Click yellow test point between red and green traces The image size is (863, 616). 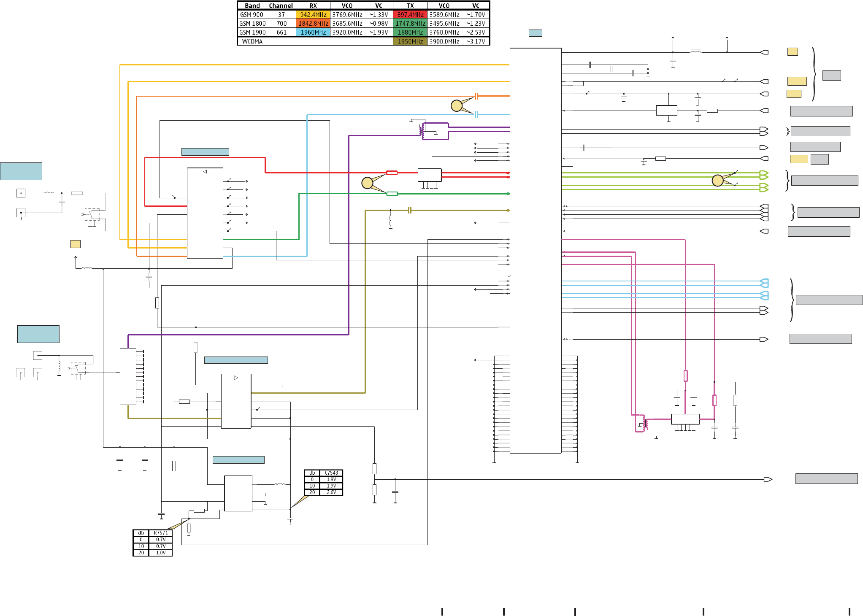(368, 183)
